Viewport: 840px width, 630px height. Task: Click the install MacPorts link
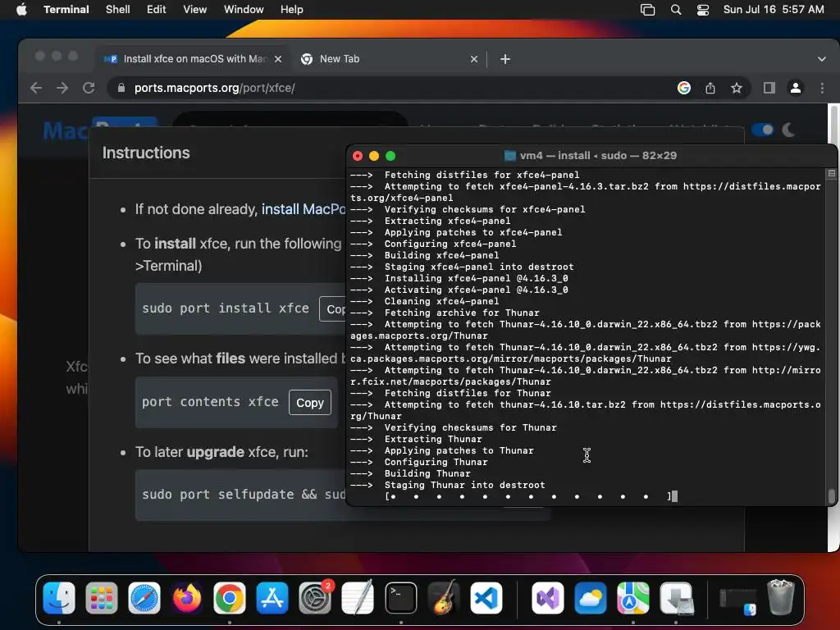304,209
